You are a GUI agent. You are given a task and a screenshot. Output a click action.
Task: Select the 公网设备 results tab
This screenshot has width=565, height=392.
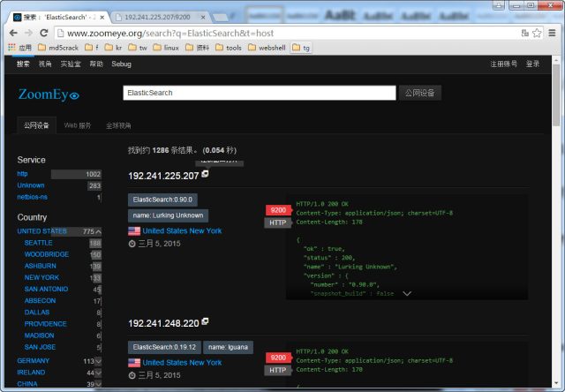(37, 125)
